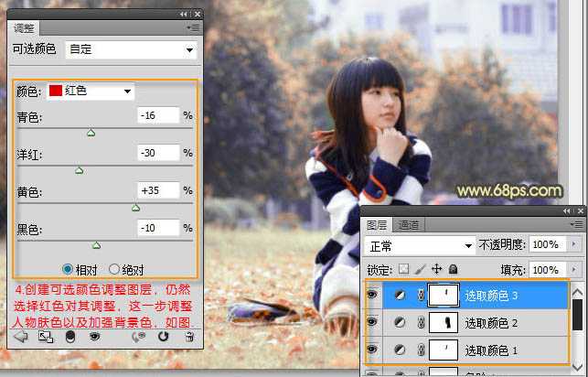Enable lock all padlock icon
This screenshot has height=377, width=588.
point(453,269)
